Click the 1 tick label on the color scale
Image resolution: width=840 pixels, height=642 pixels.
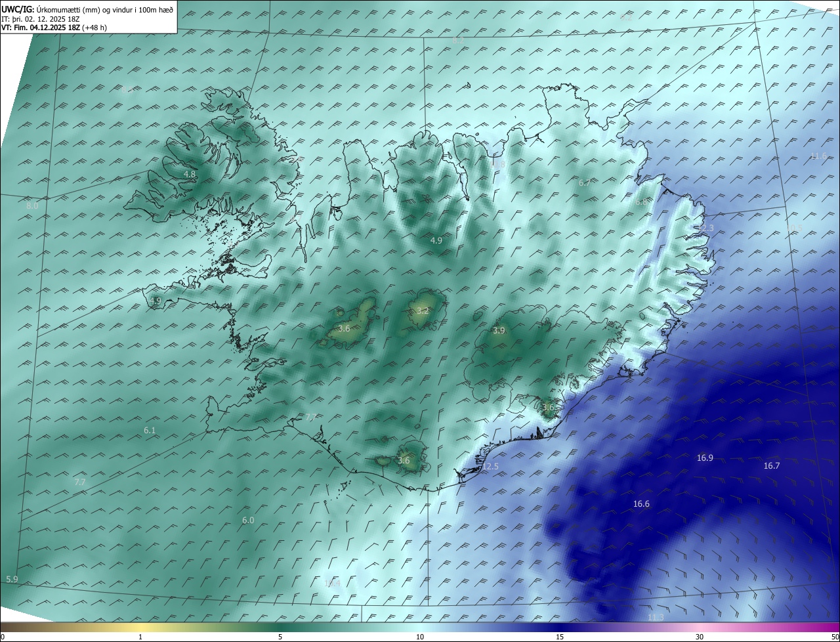click(x=140, y=637)
